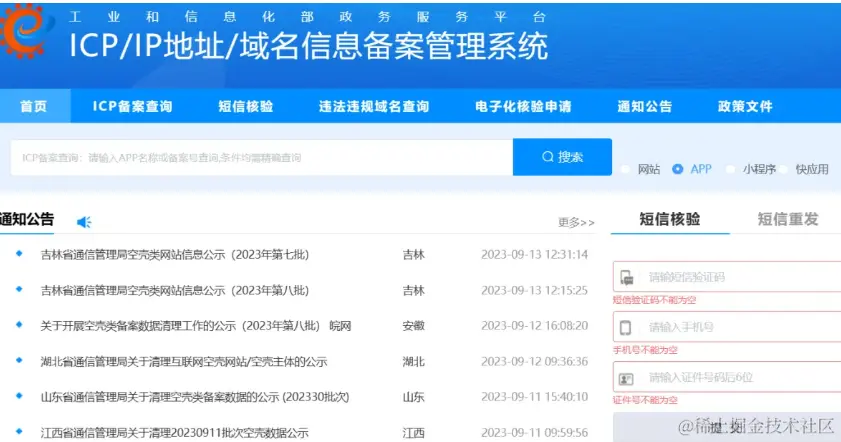Open the 首页 nav tab
Image resolution: width=841 pixels, height=442 pixels.
click(34, 106)
